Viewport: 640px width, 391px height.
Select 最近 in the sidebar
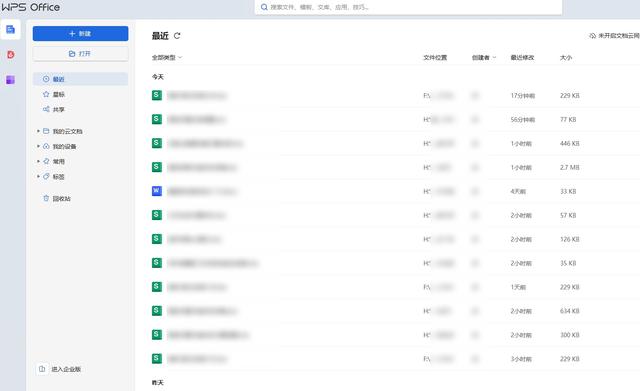coord(80,79)
